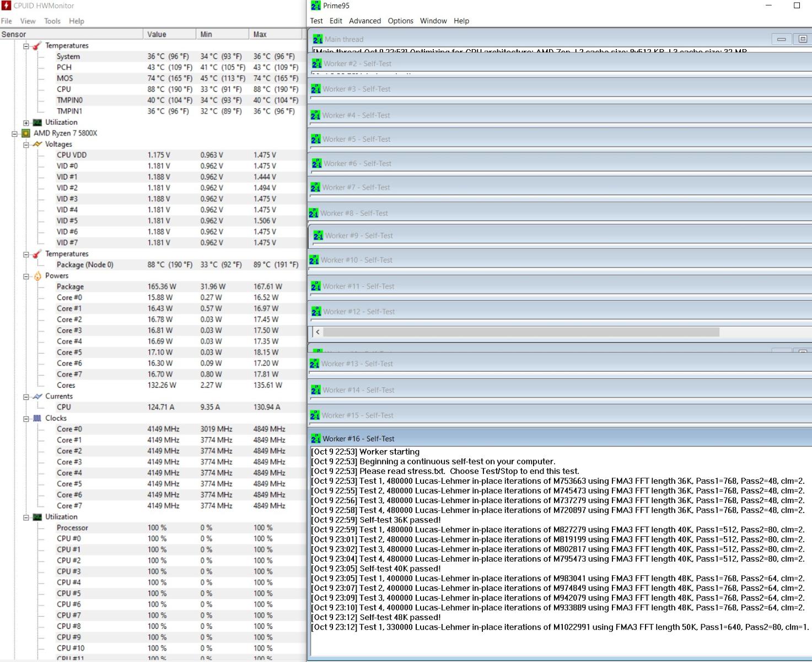Screen dimensions: 812x662
Task: Click the Currents wave icon
Action: (x=37, y=396)
